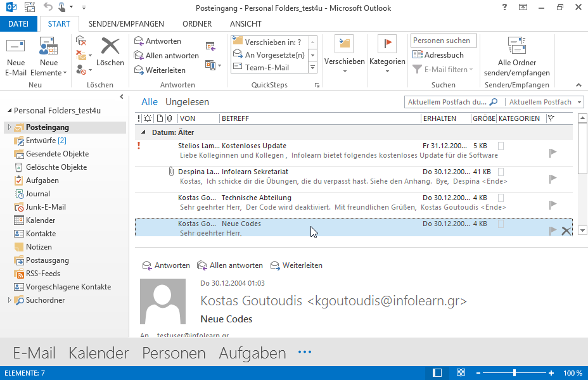Open the Adressbuch
Image resolution: width=588 pixels, height=380 pixels.
(438, 54)
